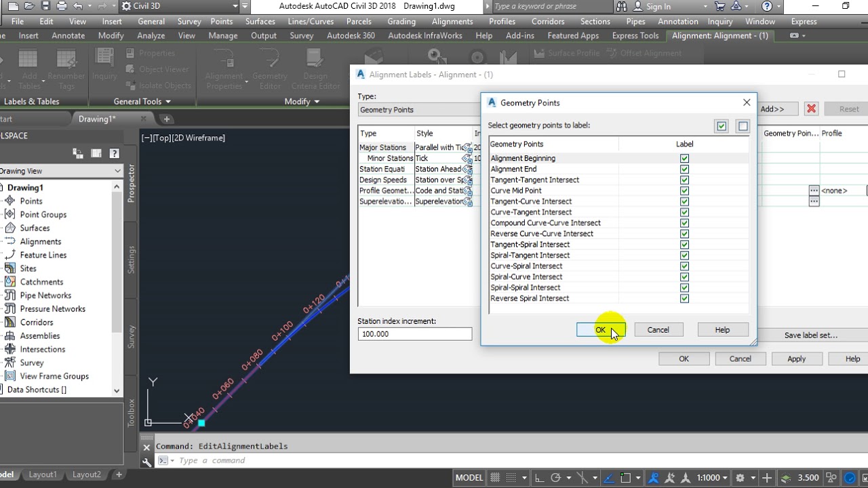This screenshot has height=488, width=868.
Task: Click the ellipsis button next to <none> profile
Action: point(814,191)
